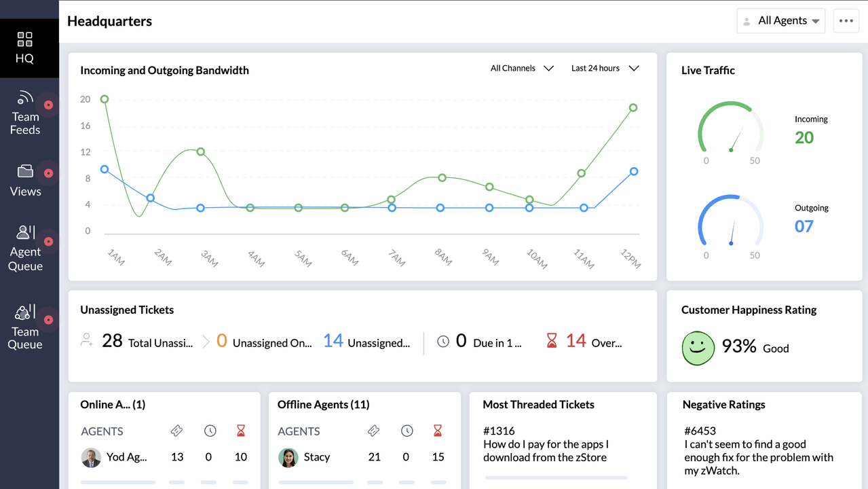The width and height of the screenshot is (868, 489).
Task: Open ticket #6453 under Negative Ratings
Action: click(x=700, y=431)
